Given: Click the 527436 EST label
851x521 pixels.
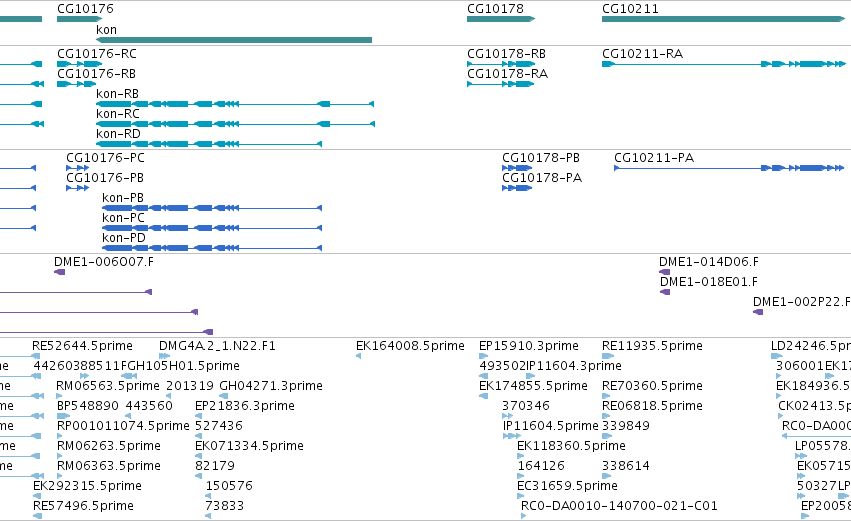Looking at the screenshot, I should (219, 426).
